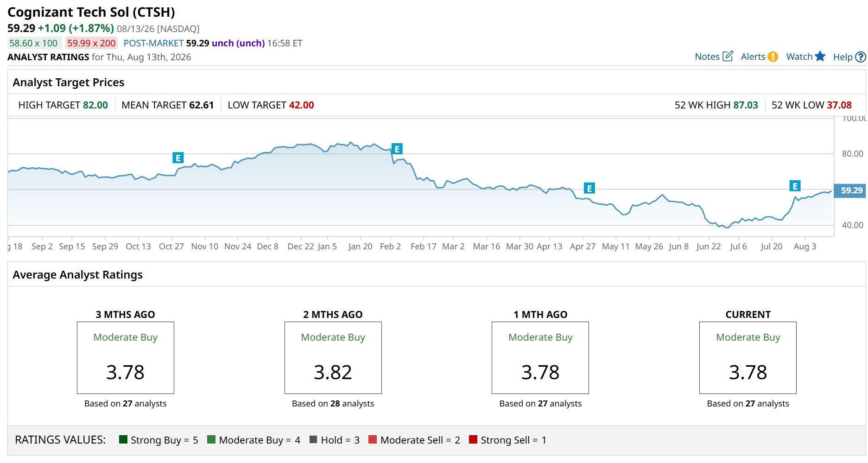
Task: Click 'Based on 27 analysts' under 3 MTHS AGO
Action: tap(126, 404)
